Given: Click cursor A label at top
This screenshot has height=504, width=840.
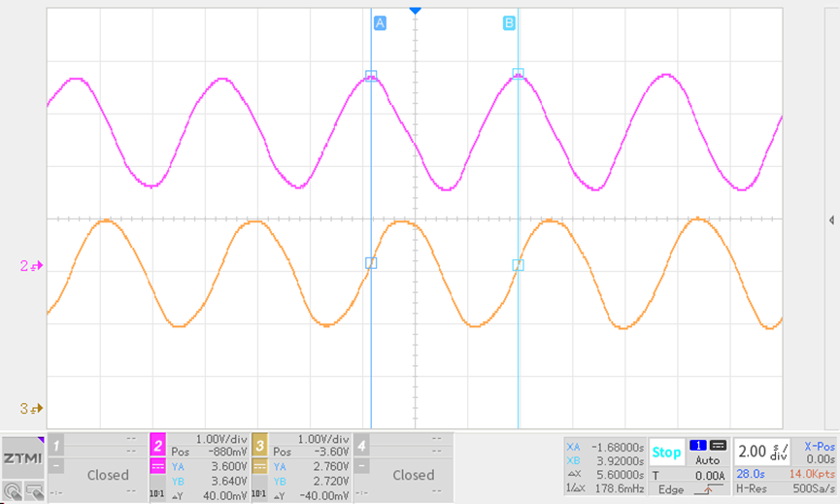Looking at the screenshot, I should (380, 23).
